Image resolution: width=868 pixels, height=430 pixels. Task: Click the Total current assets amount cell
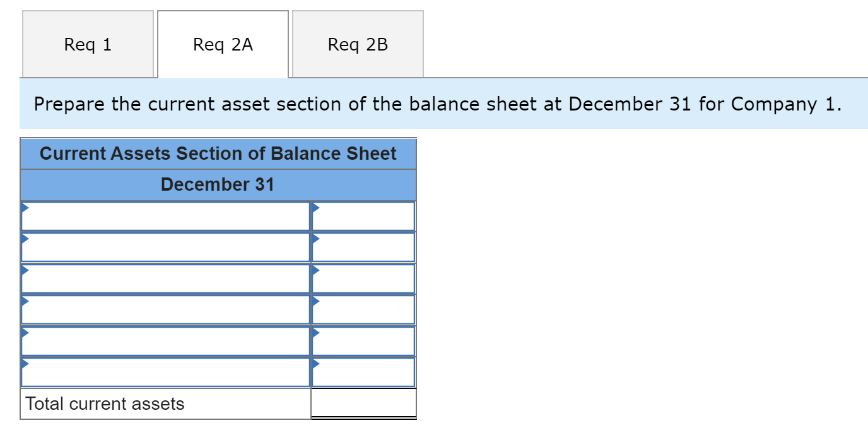(363, 403)
